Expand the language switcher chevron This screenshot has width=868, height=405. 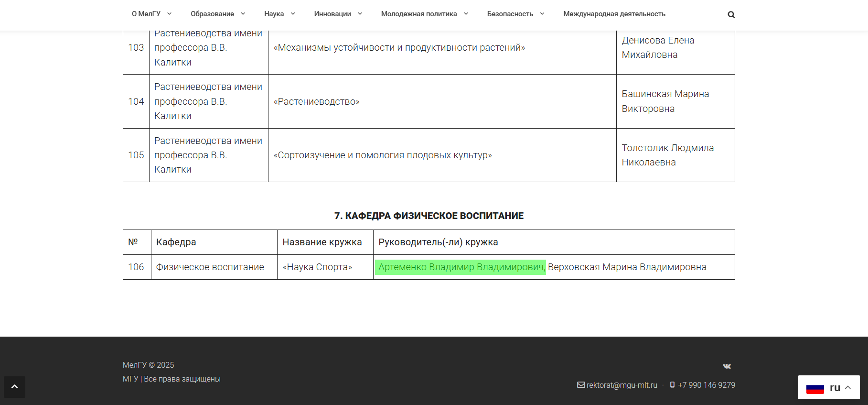pyautogui.click(x=848, y=388)
